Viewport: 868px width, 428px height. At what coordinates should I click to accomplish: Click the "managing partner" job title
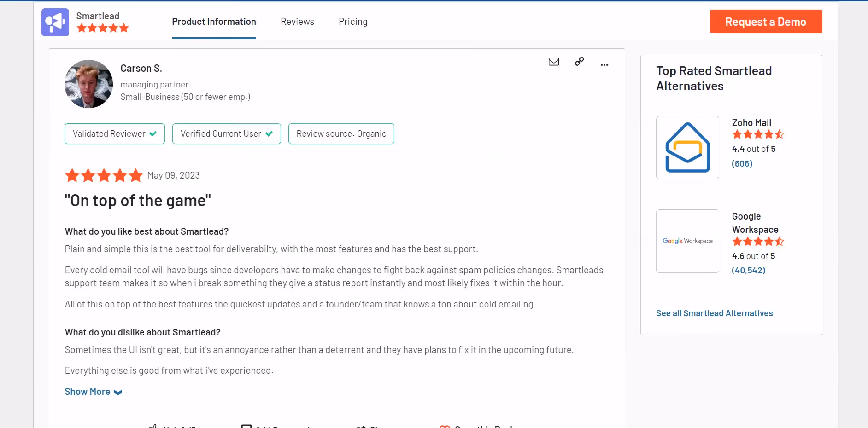pos(154,85)
